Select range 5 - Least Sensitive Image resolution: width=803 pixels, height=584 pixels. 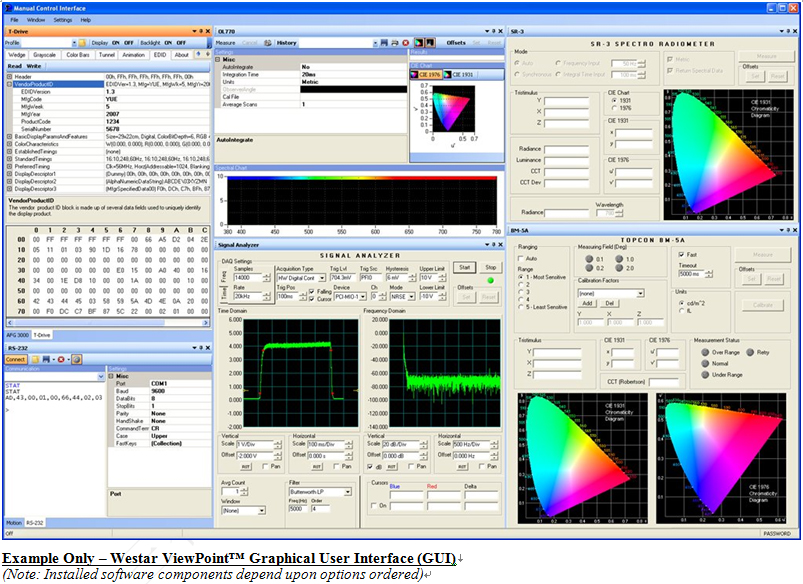(x=521, y=307)
